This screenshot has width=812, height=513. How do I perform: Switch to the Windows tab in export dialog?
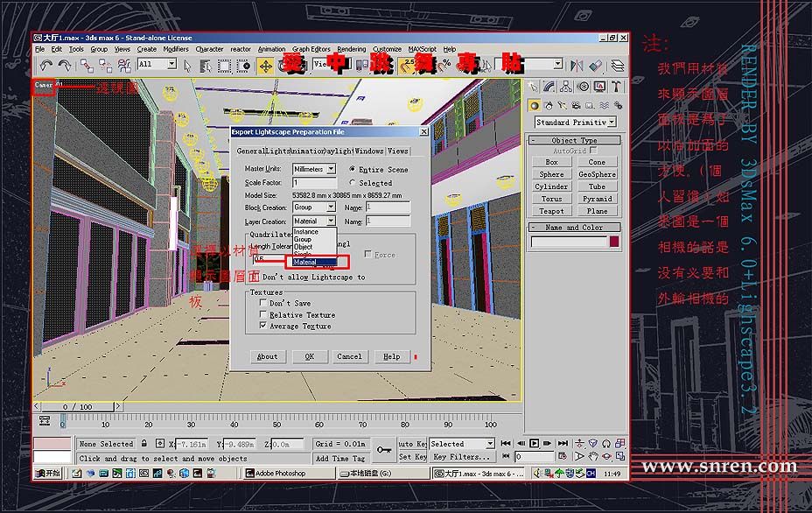369,151
